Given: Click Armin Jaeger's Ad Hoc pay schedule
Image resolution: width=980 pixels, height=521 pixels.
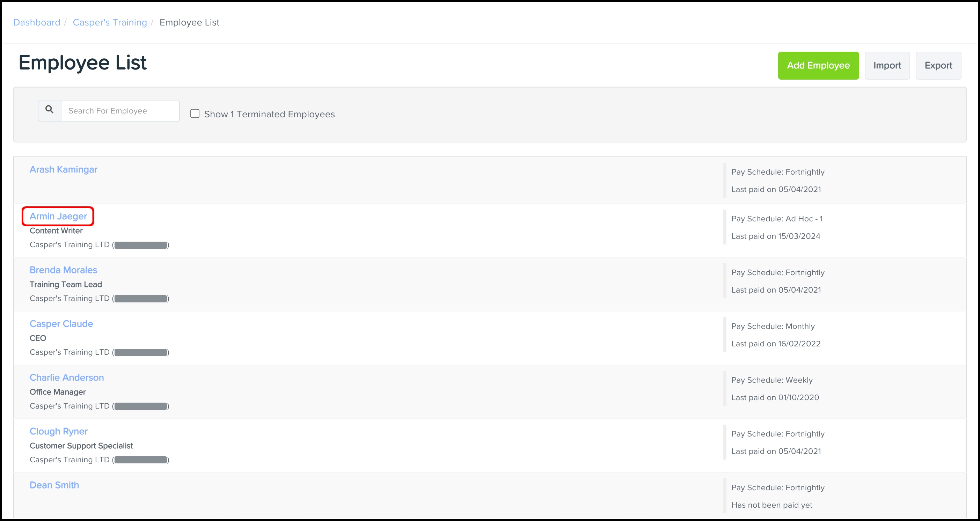Looking at the screenshot, I should click(x=776, y=219).
